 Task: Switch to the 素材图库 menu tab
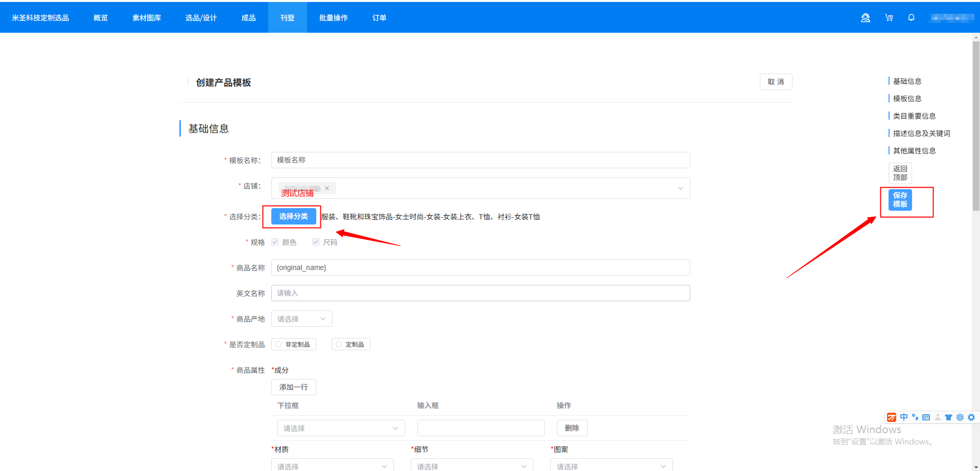pos(147,18)
